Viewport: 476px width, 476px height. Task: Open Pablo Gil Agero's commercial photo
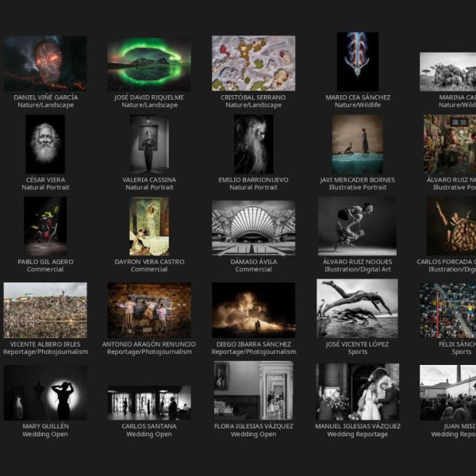pos(45,226)
